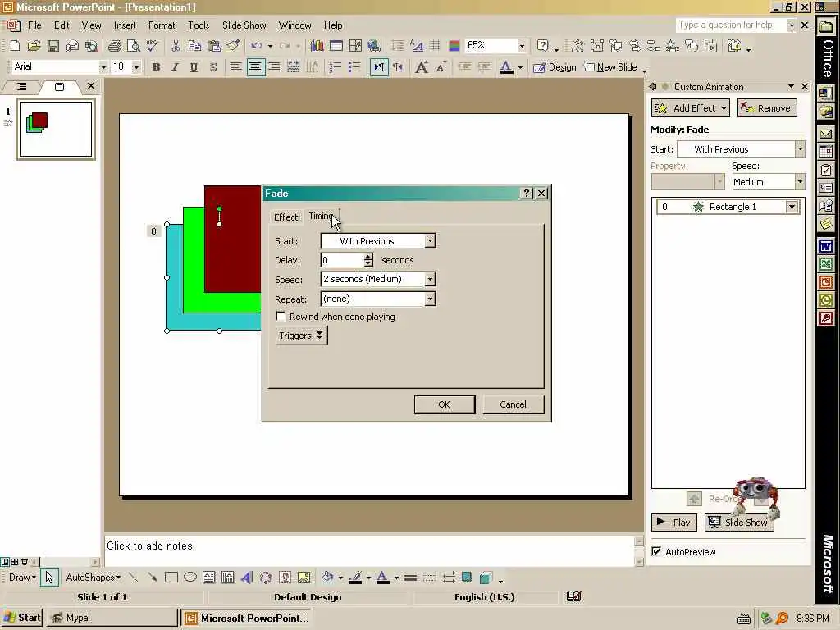
Task: Toggle text Shadow formatting
Action: (212, 67)
